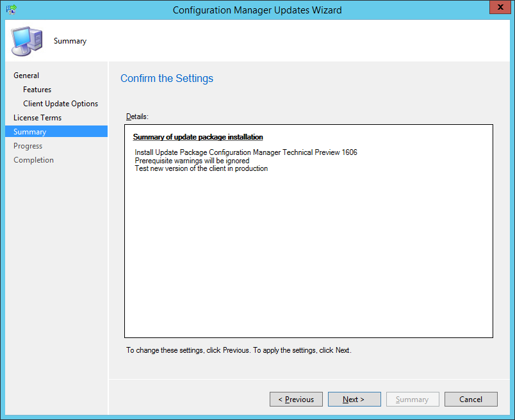Click Next to apply the settings

click(x=354, y=400)
